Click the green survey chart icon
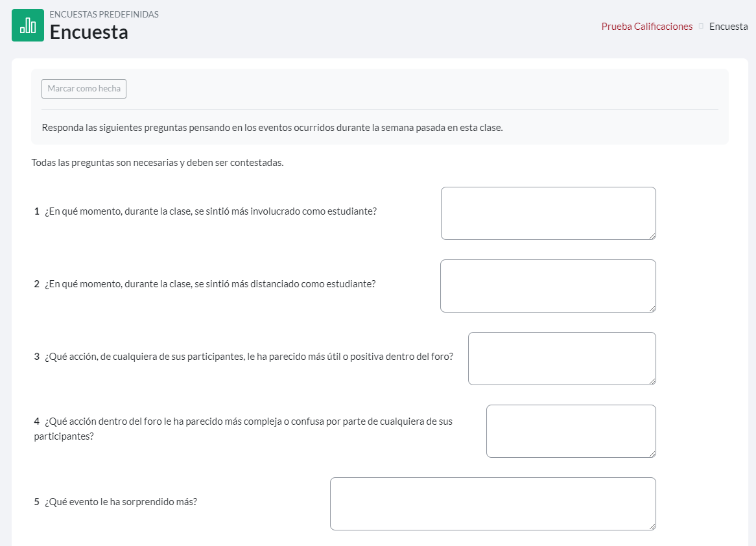The image size is (756, 546). click(x=28, y=25)
